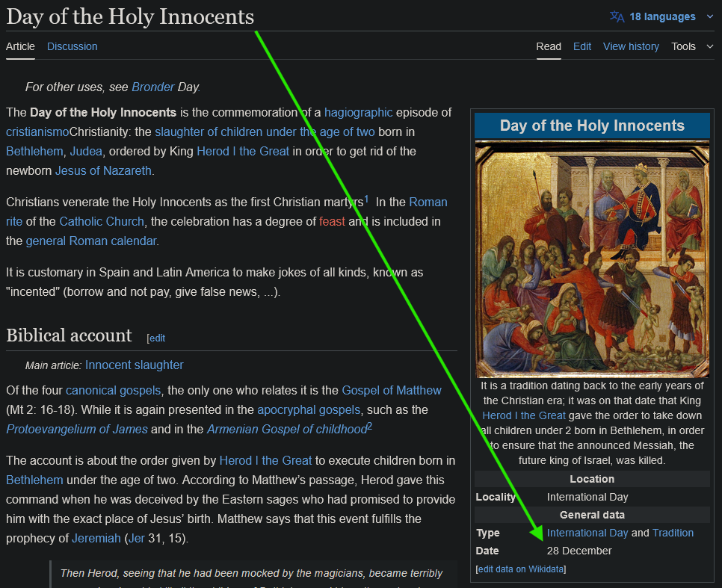Open the Tradition link in infobox
The height and width of the screenshot is (588, 722).
pos(673,533)
